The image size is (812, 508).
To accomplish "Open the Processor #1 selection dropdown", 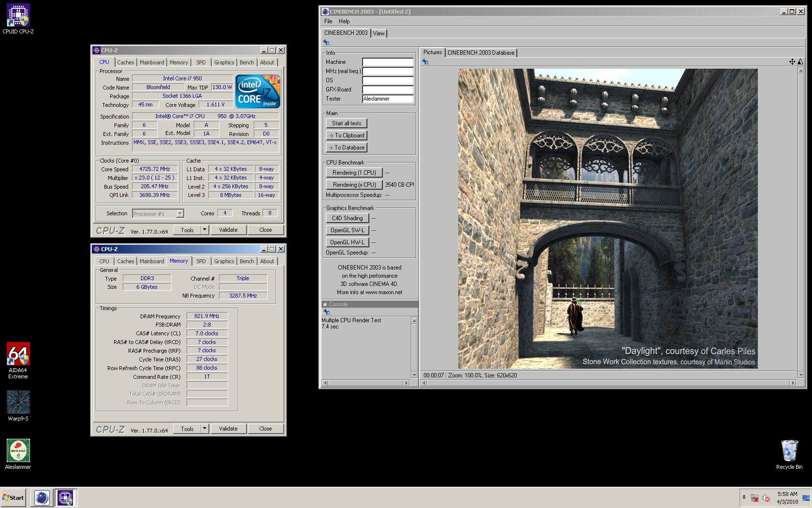I will tap(180, 213).
